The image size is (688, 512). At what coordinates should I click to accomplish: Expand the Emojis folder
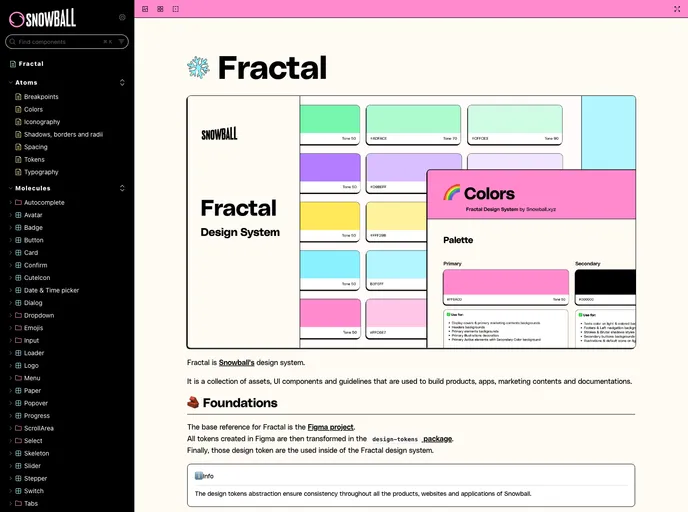(x=11, y=328)
